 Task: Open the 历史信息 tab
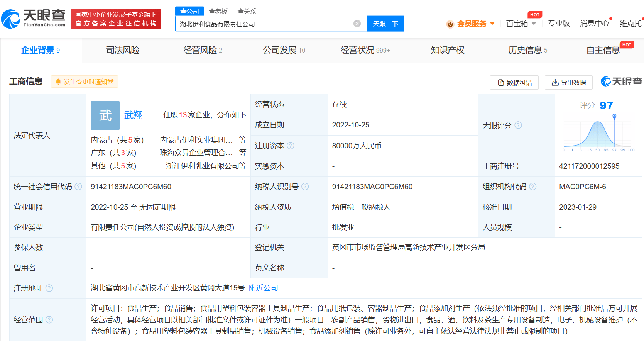[528, 50]
